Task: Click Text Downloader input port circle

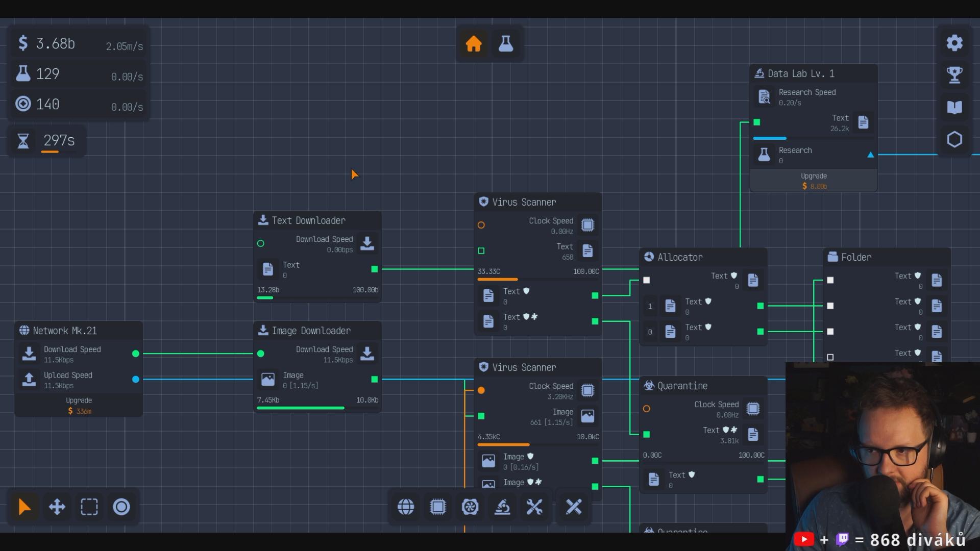Action: [261, 243]
